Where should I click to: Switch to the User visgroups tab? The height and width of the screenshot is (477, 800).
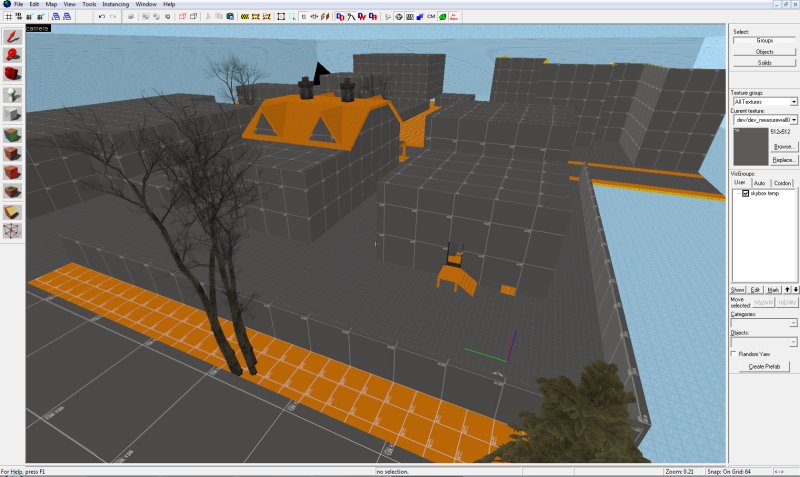click(x=740, y=182)
